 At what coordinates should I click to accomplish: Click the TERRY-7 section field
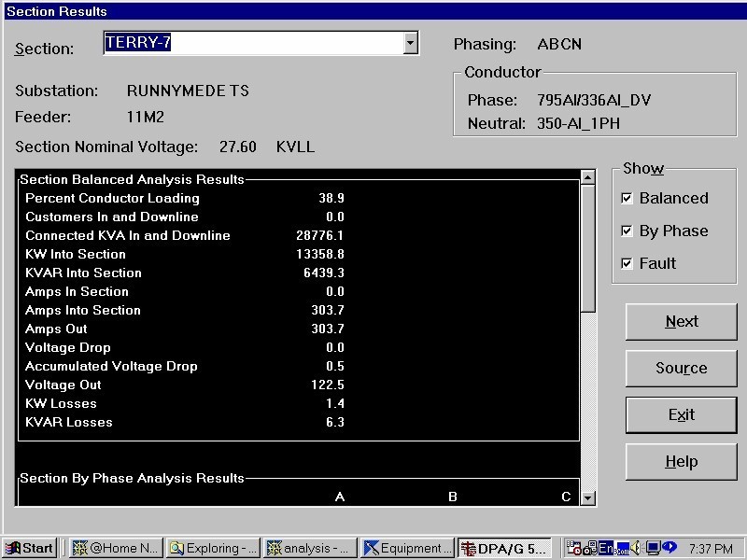(x=252, y=43)
